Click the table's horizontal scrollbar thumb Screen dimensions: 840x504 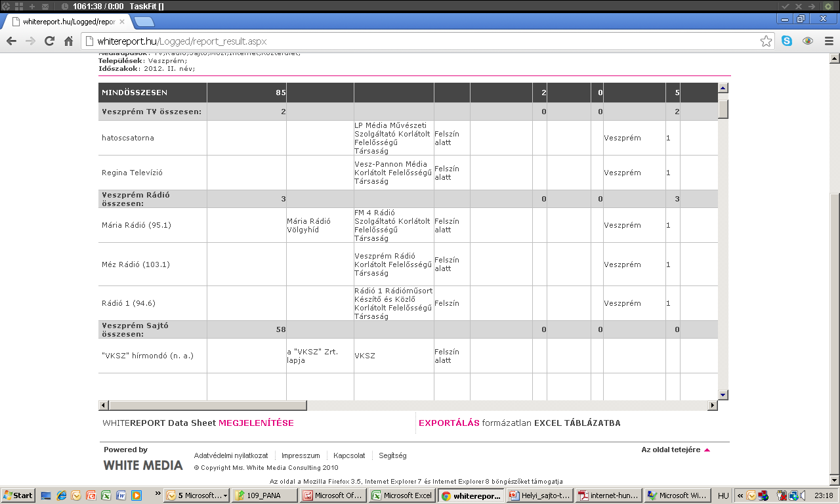208,406
